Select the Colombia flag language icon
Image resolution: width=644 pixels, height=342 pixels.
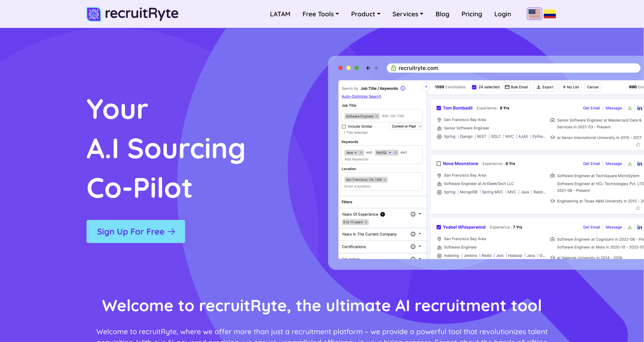click(550, 14)
